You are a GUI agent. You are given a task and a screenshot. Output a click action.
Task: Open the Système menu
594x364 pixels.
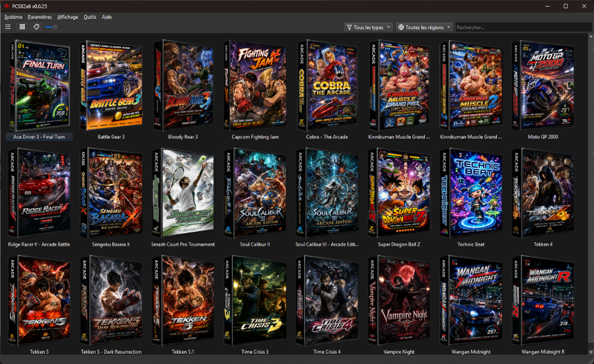(x=13, y=16)
